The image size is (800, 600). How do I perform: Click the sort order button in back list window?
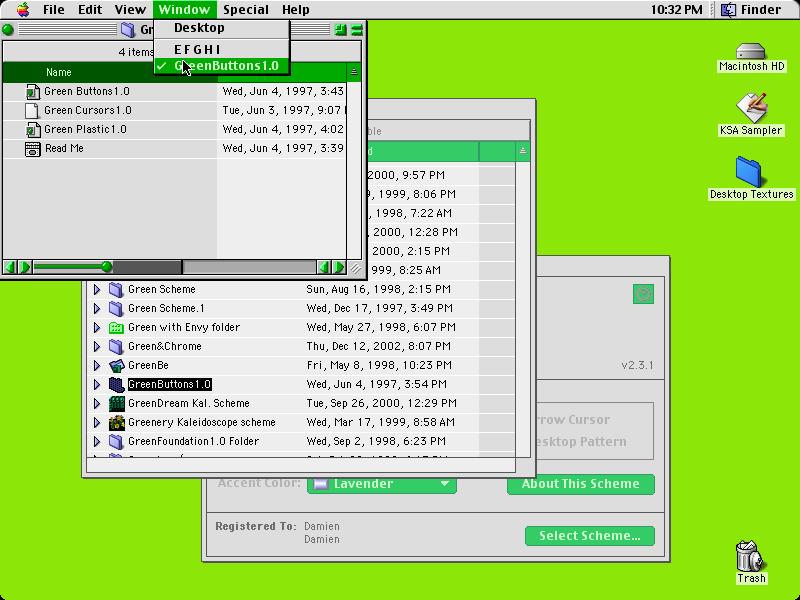522,151
